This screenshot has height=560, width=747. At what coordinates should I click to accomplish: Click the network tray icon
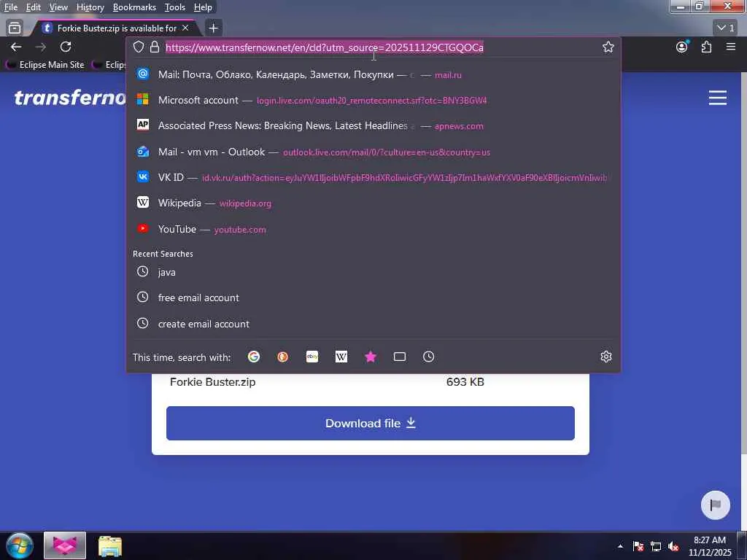click(x=656, y=546)
